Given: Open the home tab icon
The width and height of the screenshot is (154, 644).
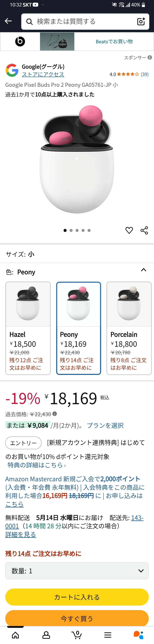Looking at the screenshot, I should [15, 635].
